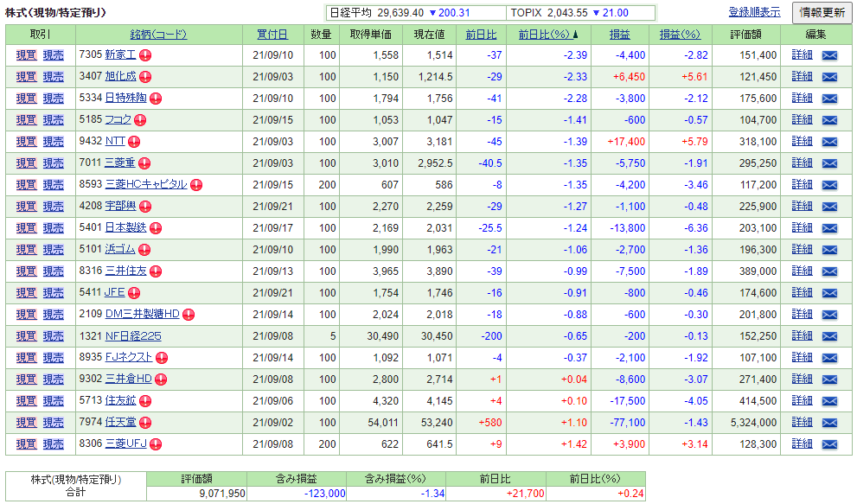Image resolution: width=857 pixels, height=504 pixels.
Task: Switch to 登録順表示 ordering
Action: pos(754,12)
